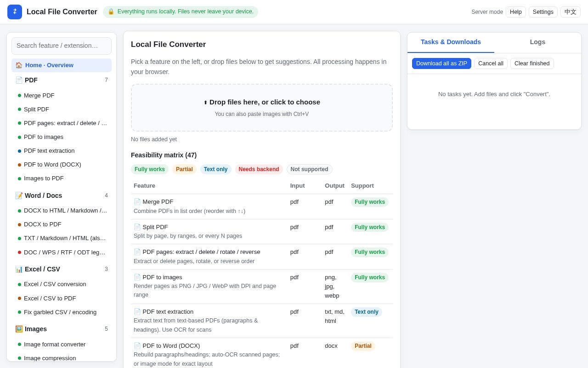Click the upload arrow icon in drop zone
Screen dimensions: 588x368
coord(205,103)
